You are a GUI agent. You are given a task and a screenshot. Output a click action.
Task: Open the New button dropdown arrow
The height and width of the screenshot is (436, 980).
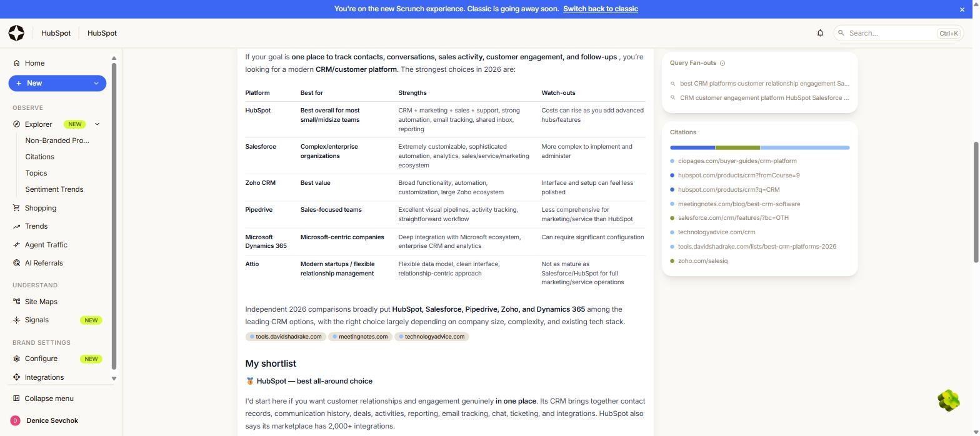click(96, 83)
